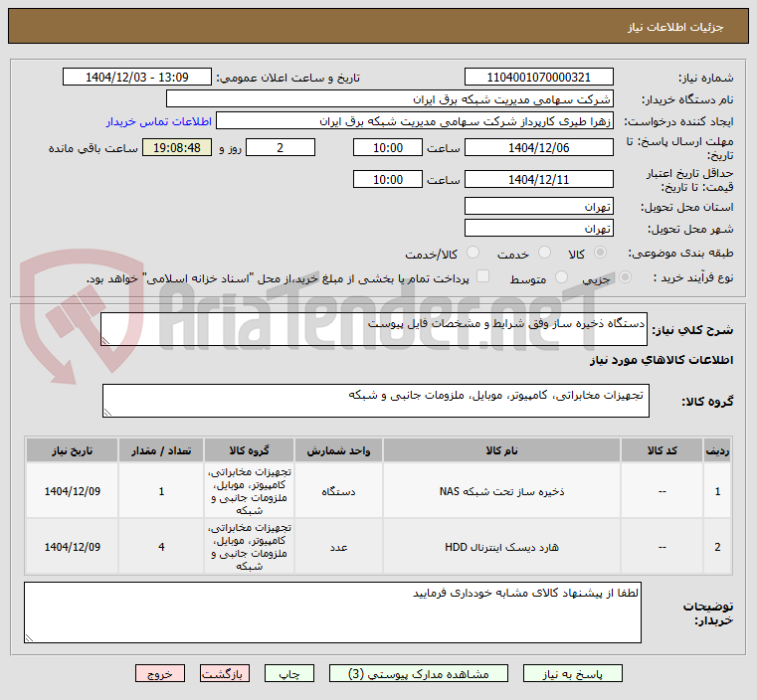Screen dimensions: 757x700
Task: Click date 1404/12/09 in the HDD row
Action: [73, 547]
